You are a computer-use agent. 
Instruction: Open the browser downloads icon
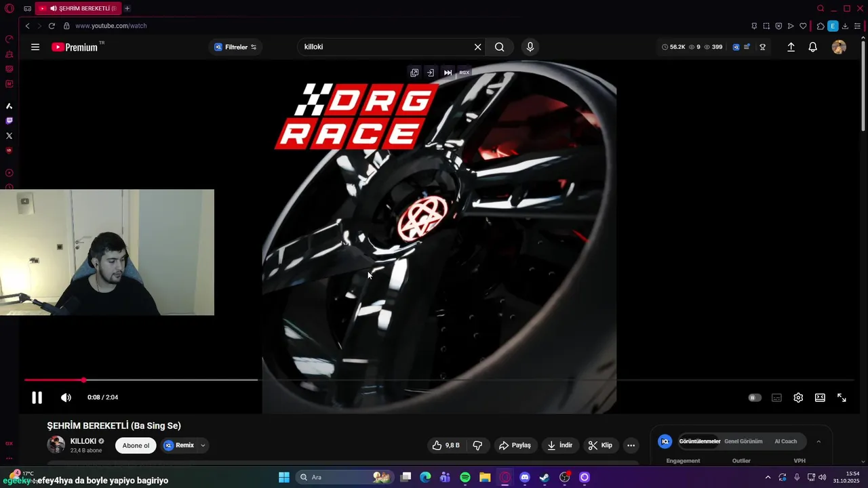tap(845, 26)
